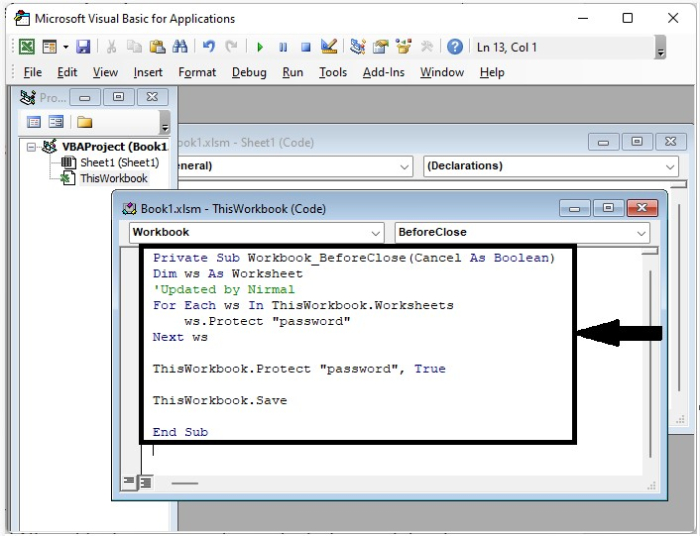Click the vertical scrollbar in ThisWorkbook code window

pos(650,363)
